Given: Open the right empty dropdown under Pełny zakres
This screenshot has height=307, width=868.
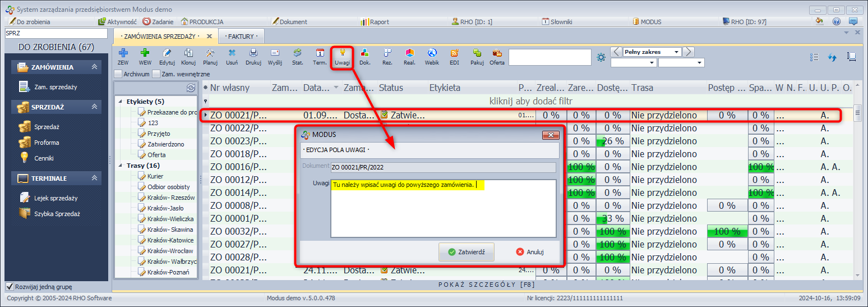Looking at the screenshot, I should coord(700,63).
